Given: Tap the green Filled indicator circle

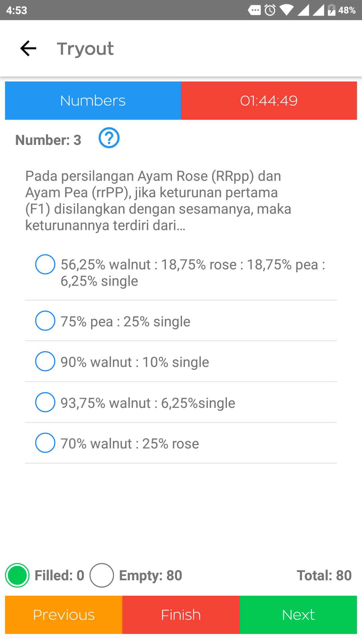Looking at the screenshot, I should (17, 575).
